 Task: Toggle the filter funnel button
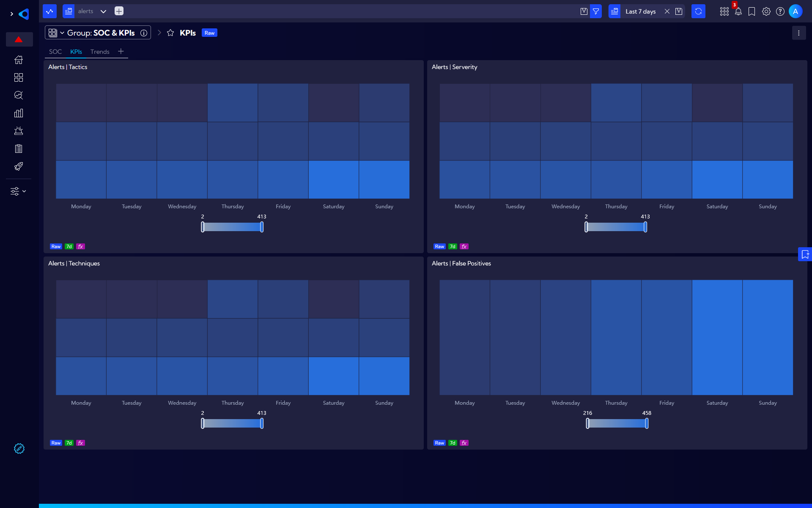point(595,11)
